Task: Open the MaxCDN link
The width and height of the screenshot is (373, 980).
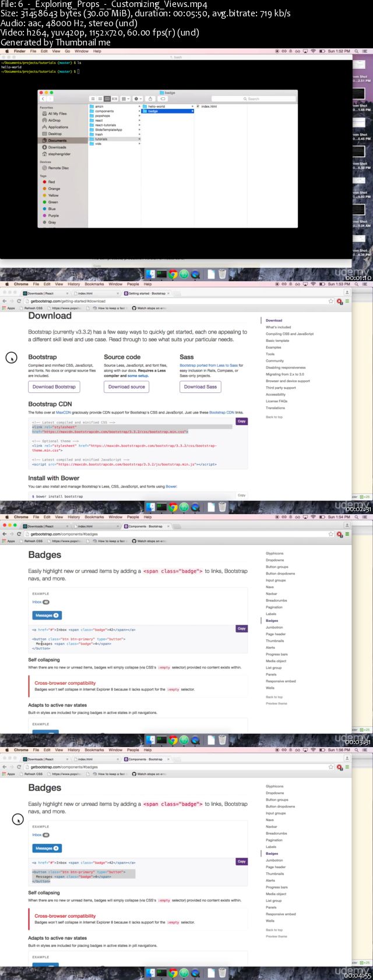Action: click(64, 412)
